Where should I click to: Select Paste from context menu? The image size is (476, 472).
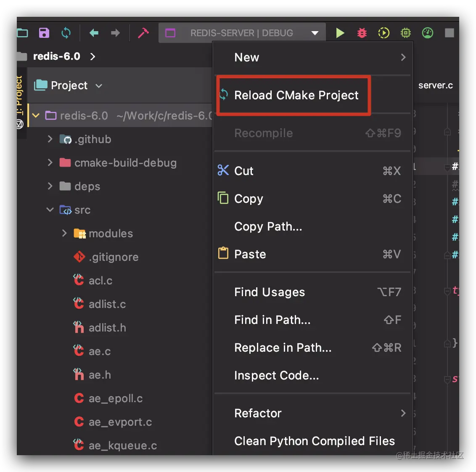313,254
